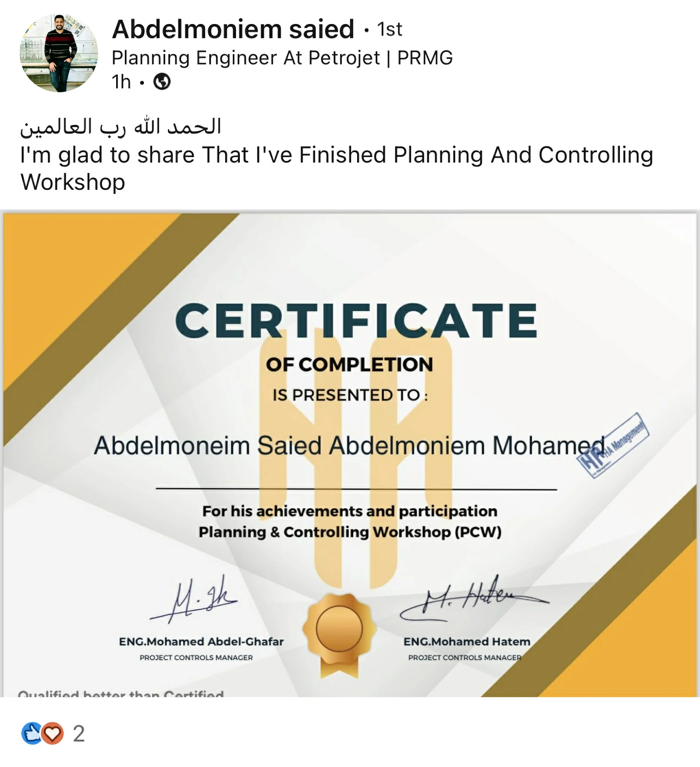700x767 pixels.
Task: Click the ENG.Mohamed Abdel-Ghafar name label
Action: coord(201,642)
